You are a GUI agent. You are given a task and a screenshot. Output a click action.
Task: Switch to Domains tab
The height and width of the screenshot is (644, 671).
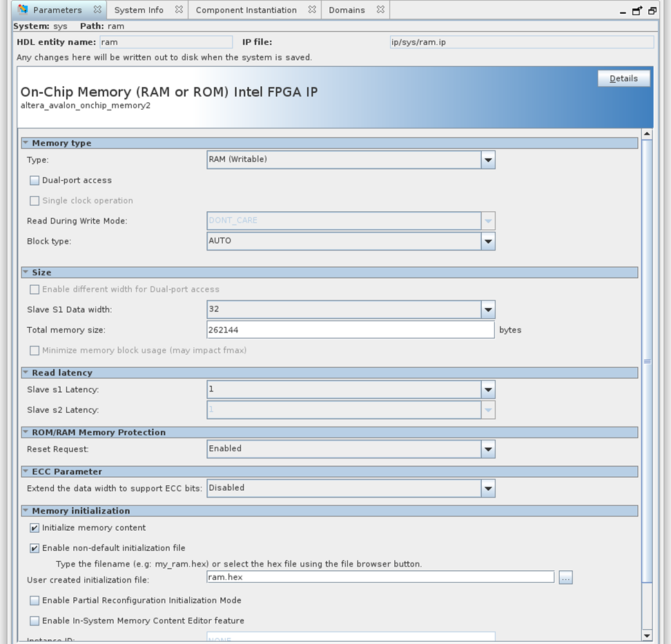tap(347, 10)
